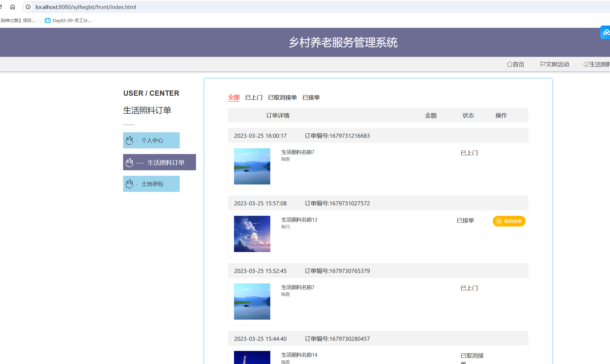Click the face icon of 生活照料 nav
The width and height of the screenshot is (610, 364).
coord(586,64)
